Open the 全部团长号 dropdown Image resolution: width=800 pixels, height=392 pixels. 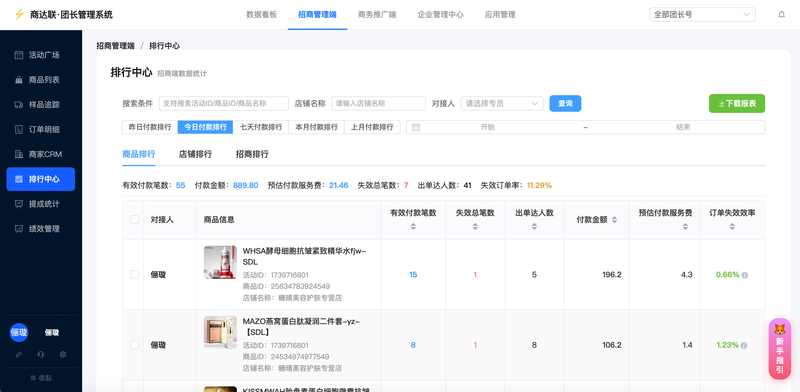tap(702, 15)
